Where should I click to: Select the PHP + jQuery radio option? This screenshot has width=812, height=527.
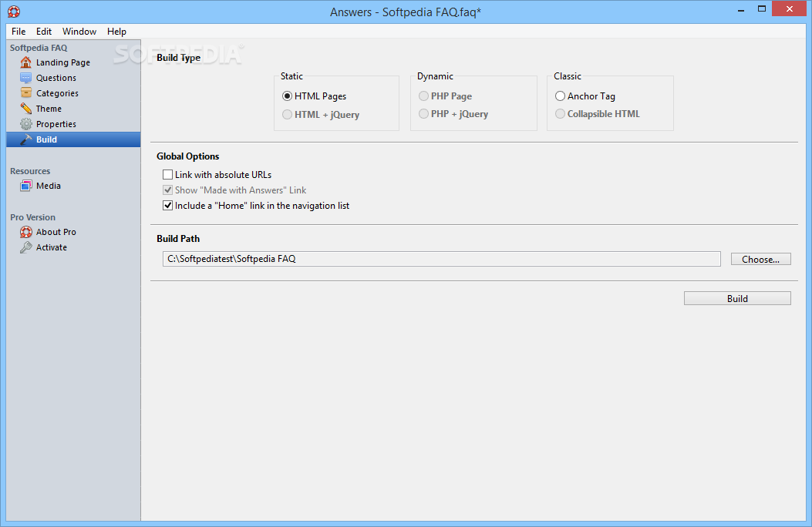423,114
